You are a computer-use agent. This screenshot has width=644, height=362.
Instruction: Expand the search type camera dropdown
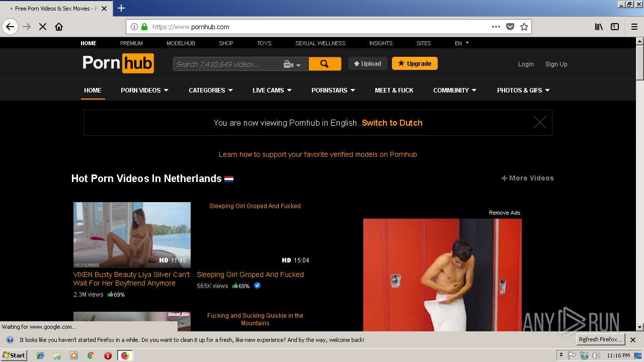point(292,64)
